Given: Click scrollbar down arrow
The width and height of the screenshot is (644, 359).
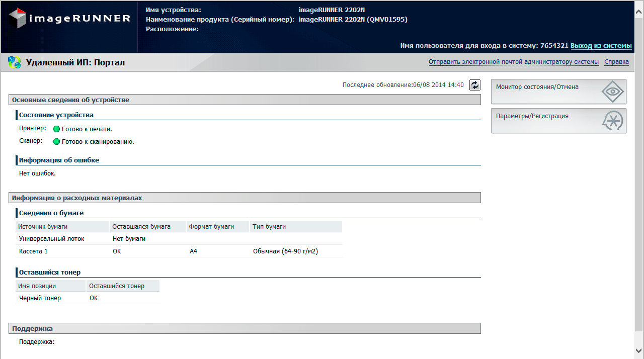Looking at the screenshot, I should 639,350.
